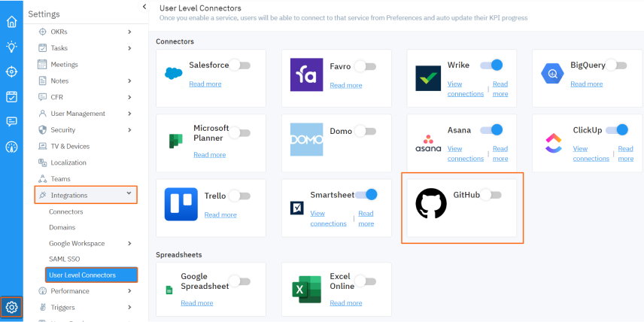The width and height of the screenshot is (644, 322).
Task: Click the Microsoft Planner logo
Action: tap(175, 141)
